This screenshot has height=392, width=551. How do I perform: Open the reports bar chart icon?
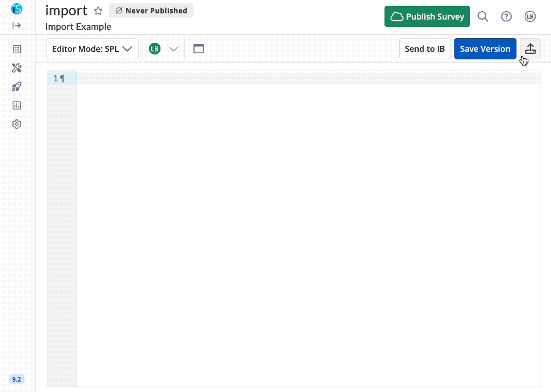[17, 105]
